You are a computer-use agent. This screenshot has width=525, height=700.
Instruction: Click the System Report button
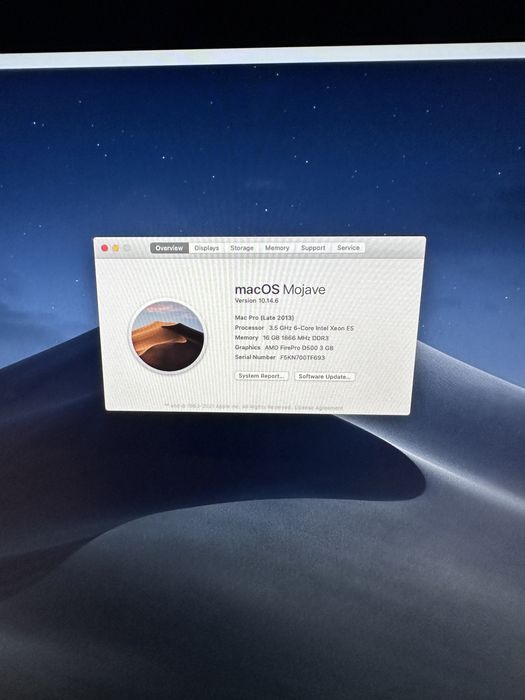tap(262, 376)
